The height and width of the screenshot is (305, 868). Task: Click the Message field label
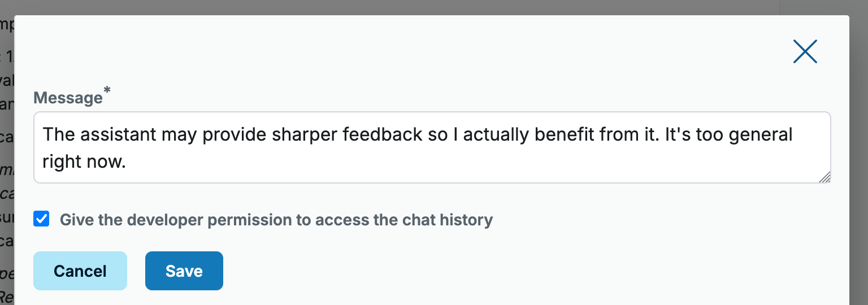[68, 98]
